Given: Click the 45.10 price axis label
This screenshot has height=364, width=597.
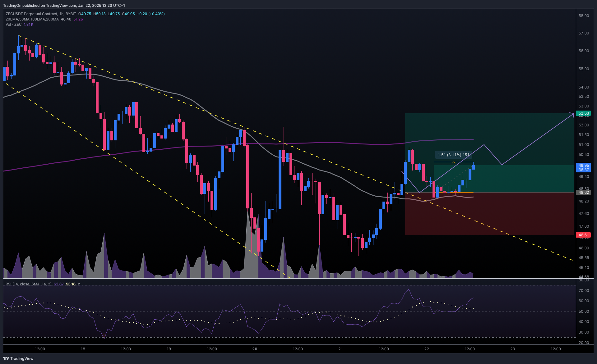Looking at the screenshot, I should [584, 268].
